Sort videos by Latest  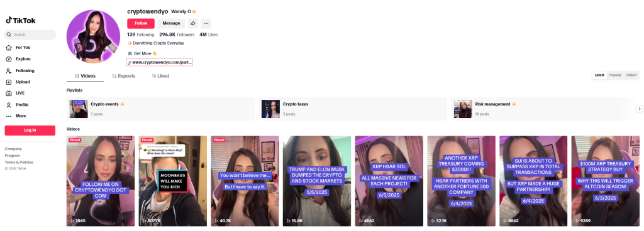pyautogui.click(x=599, y=75)
